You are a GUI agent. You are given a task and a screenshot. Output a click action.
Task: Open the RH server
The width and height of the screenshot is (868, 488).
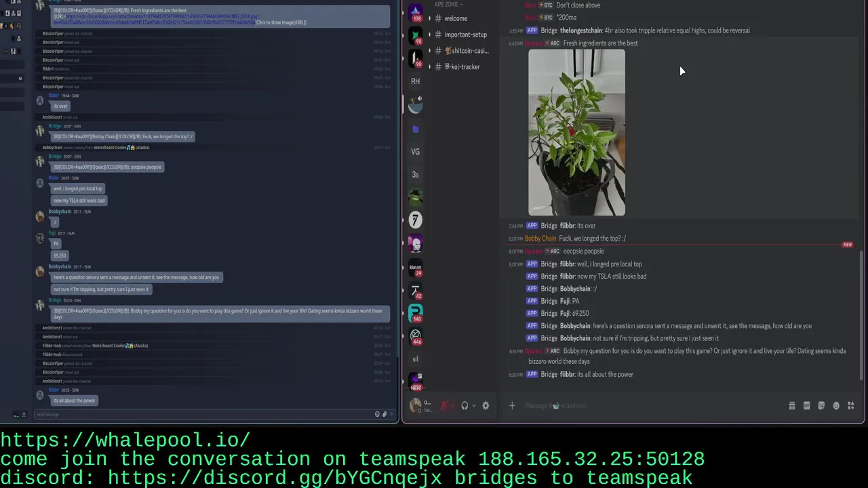pos(415,81)
